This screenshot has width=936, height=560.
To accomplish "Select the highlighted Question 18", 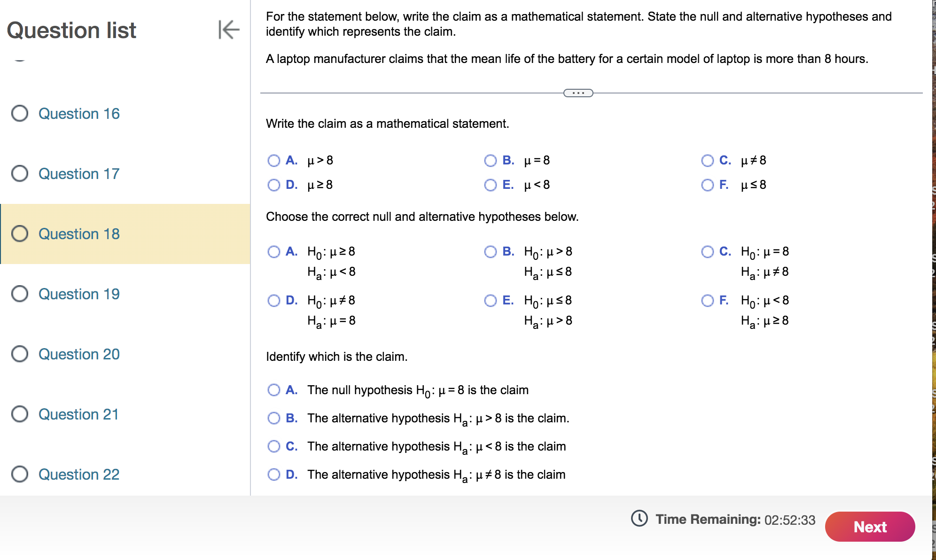I will tap(78, 234).
